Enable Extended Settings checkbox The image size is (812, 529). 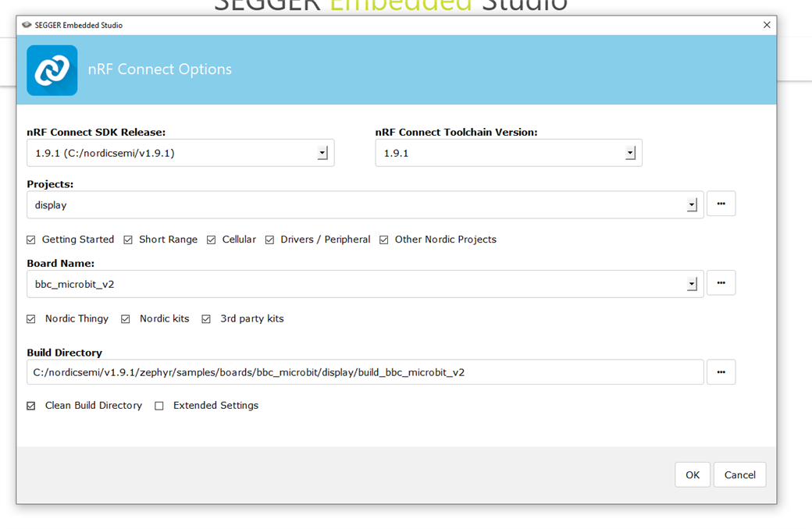[159, 406]
